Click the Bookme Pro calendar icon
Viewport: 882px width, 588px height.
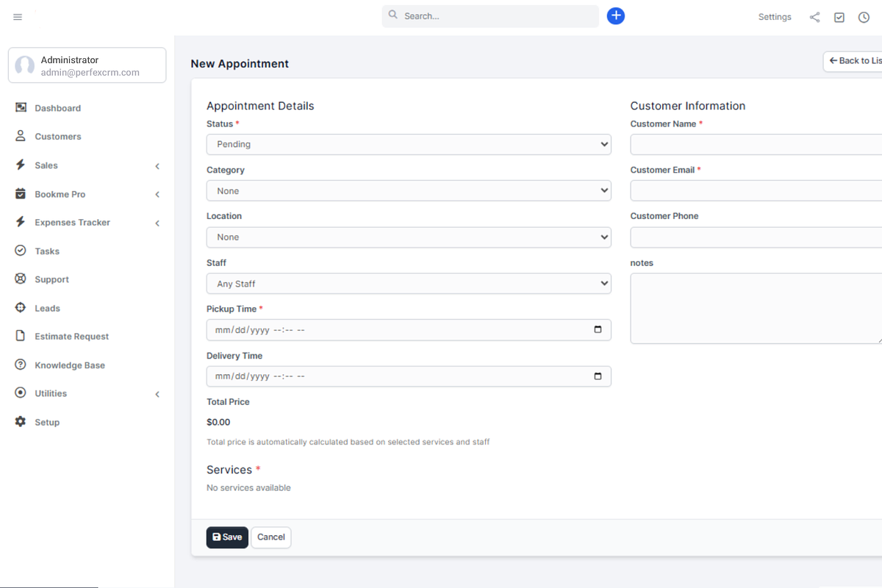21,193
